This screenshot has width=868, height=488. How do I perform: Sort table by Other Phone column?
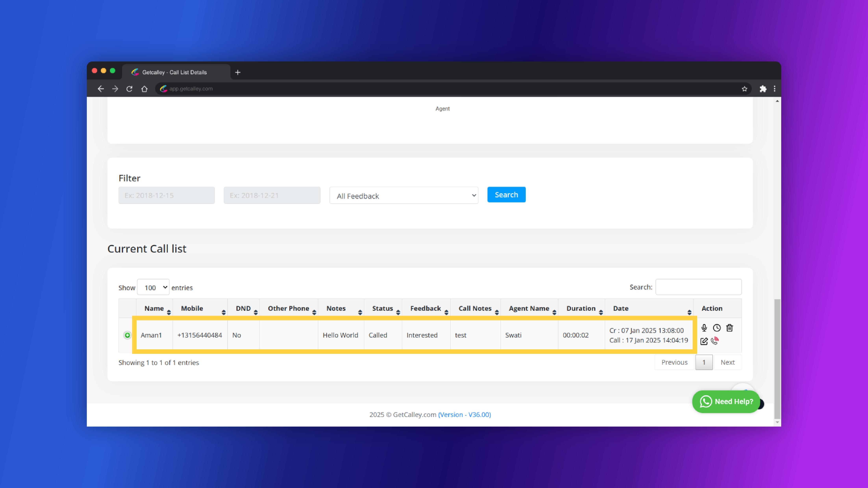click(289, 308)
